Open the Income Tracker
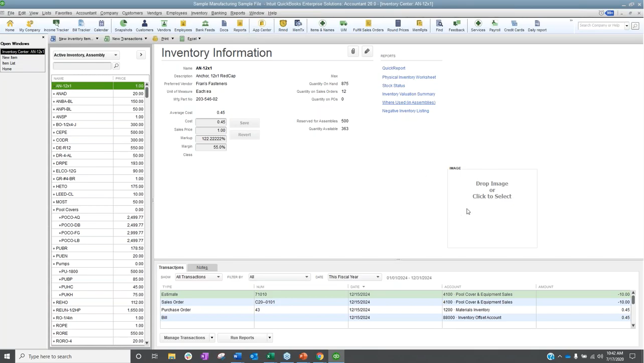The image size is (644, 363). tap(56, 26)
